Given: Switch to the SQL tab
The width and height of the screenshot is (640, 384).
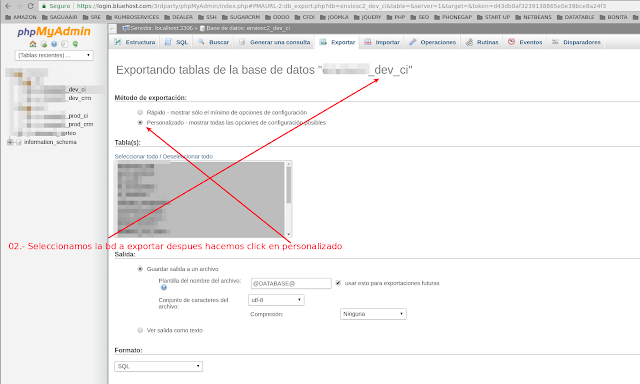Looking at the screenshot, I should (x=177, y=42).
